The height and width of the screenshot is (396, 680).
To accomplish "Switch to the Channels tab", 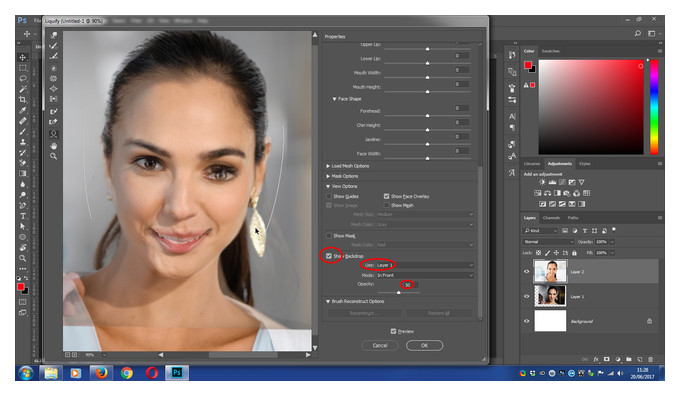I will 551,217.
